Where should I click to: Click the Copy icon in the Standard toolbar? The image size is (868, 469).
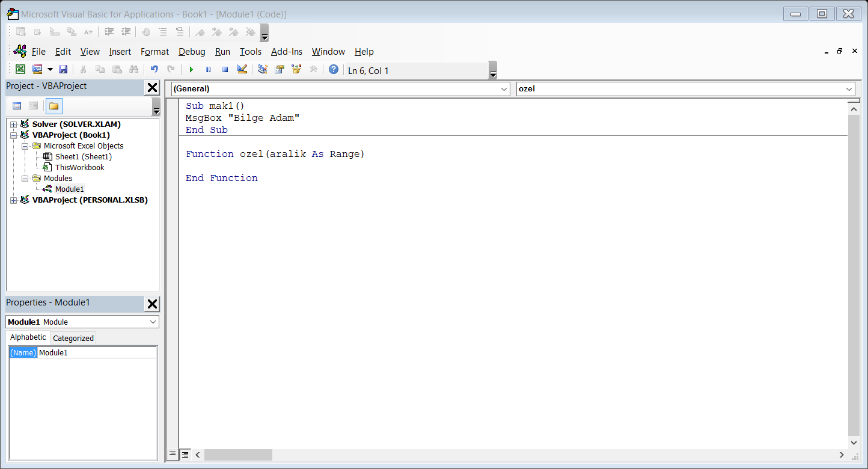click(x=100, y=70)
